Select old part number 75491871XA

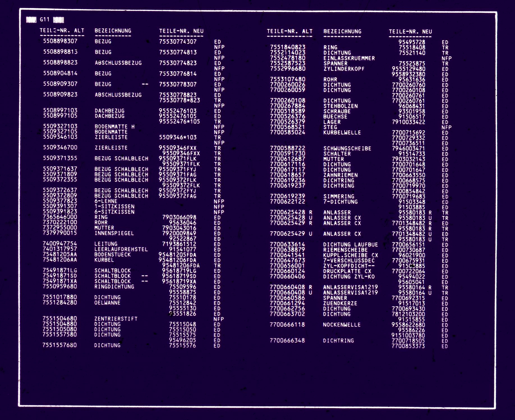tap(60, 281)
